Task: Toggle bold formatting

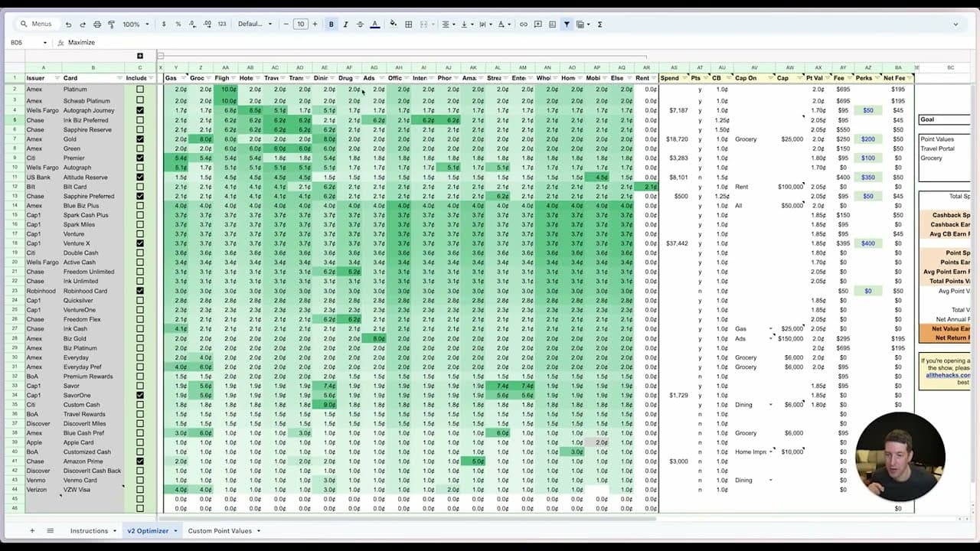Action: point(332,24)
